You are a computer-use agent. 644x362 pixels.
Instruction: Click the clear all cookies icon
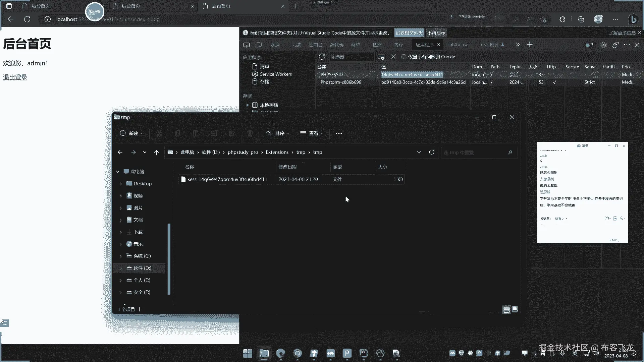(381, 57)
